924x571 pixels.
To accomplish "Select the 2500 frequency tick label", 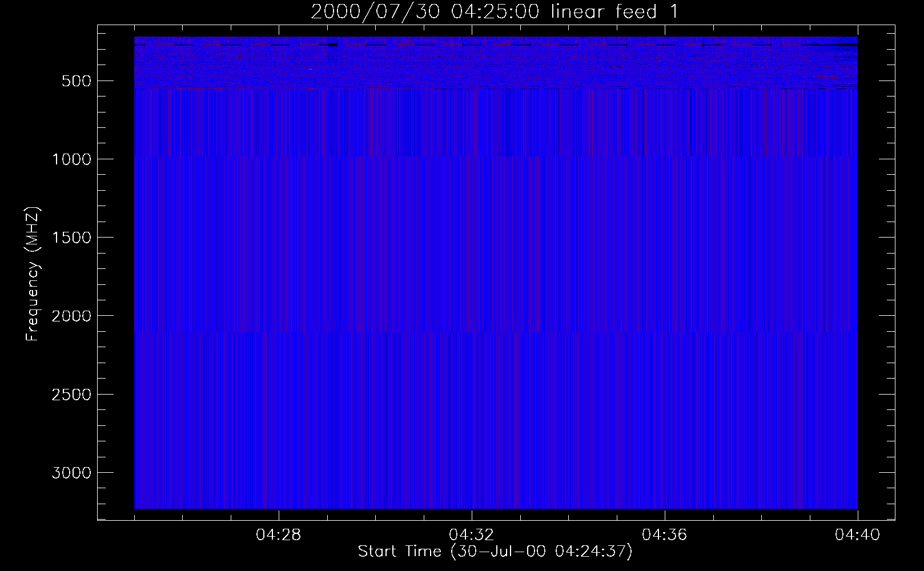I will [x=71, y=395].
